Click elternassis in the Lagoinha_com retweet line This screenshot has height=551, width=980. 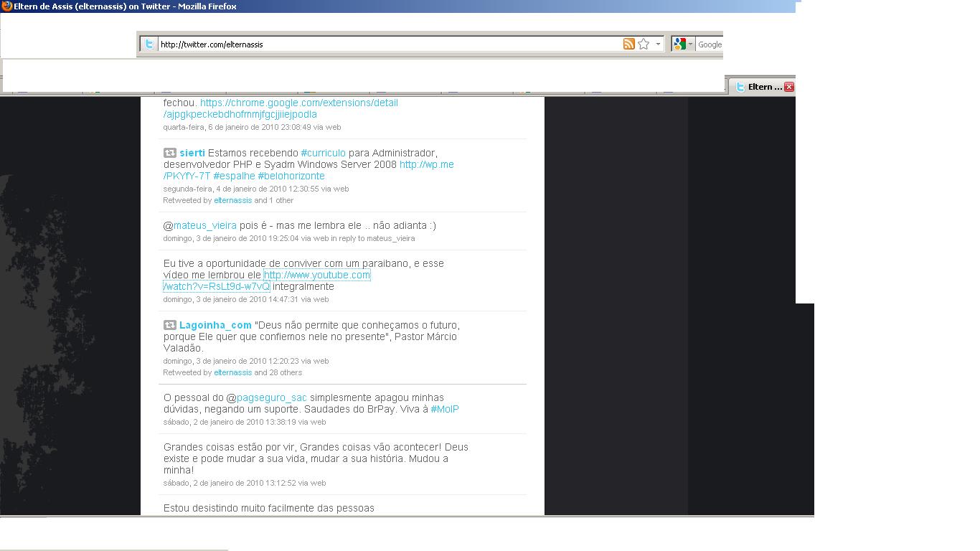[x=233, y=372]
